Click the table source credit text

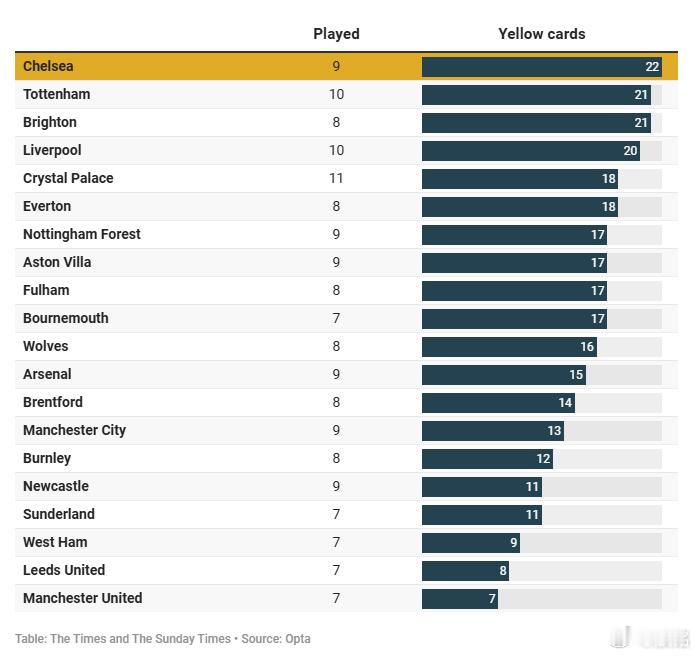(162, 638)
